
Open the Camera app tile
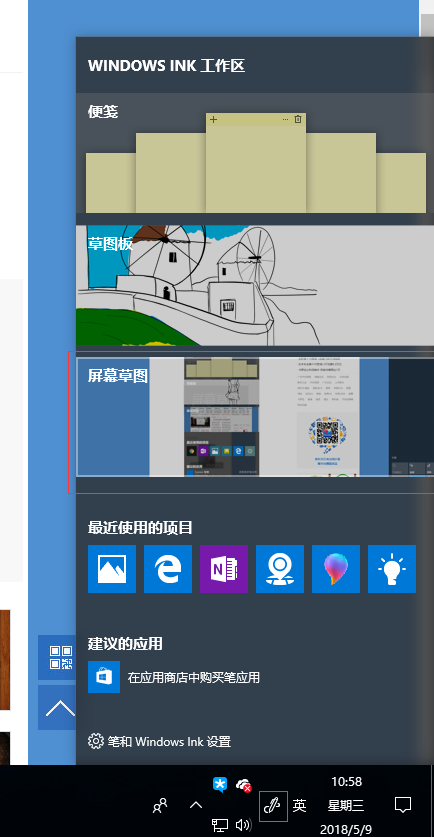280,569
